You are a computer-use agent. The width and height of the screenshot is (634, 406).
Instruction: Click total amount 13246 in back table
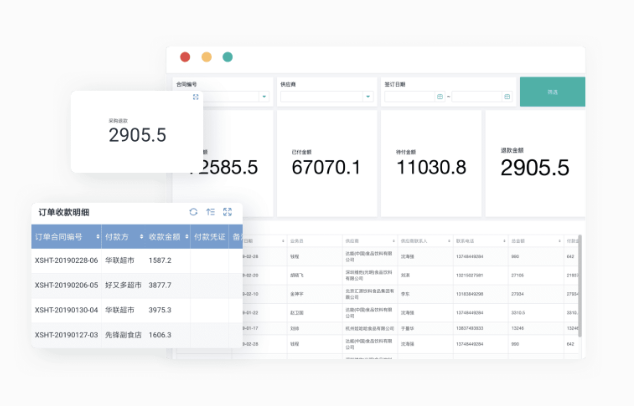pyautogui.click(x=517, y=328)
